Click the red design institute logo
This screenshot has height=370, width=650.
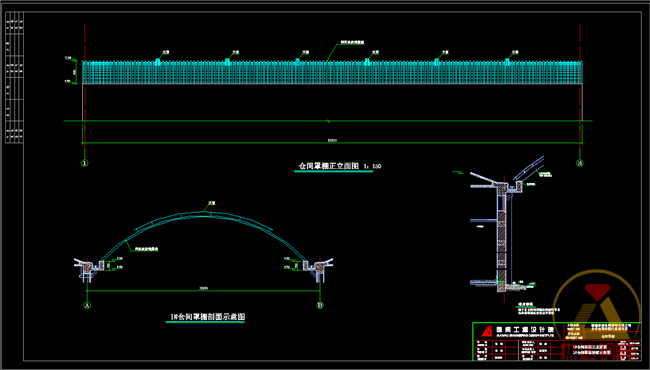tap(488, 331)
